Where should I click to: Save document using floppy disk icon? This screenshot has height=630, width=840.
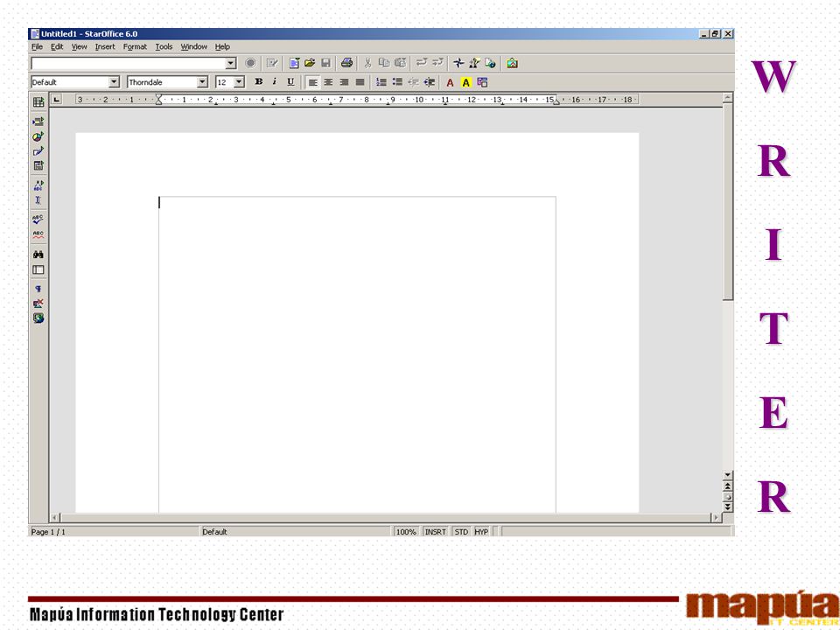coord(325,63)
